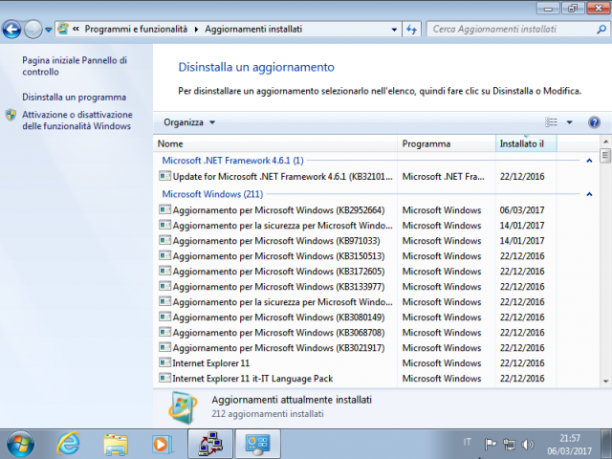Viewport: 612px width, 459px height.
Task: Collapse the Microsoft .NET Framework 4.6.1 group
Action: [589, 160]
